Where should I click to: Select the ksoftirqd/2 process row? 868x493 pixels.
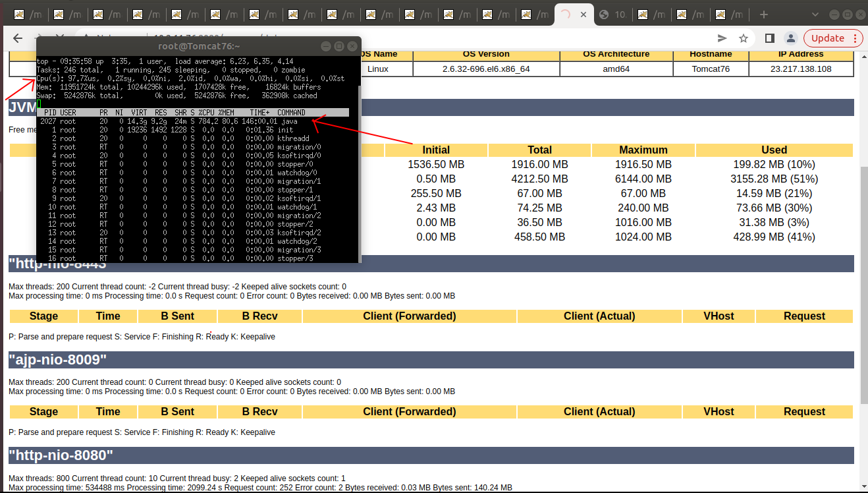192,233
